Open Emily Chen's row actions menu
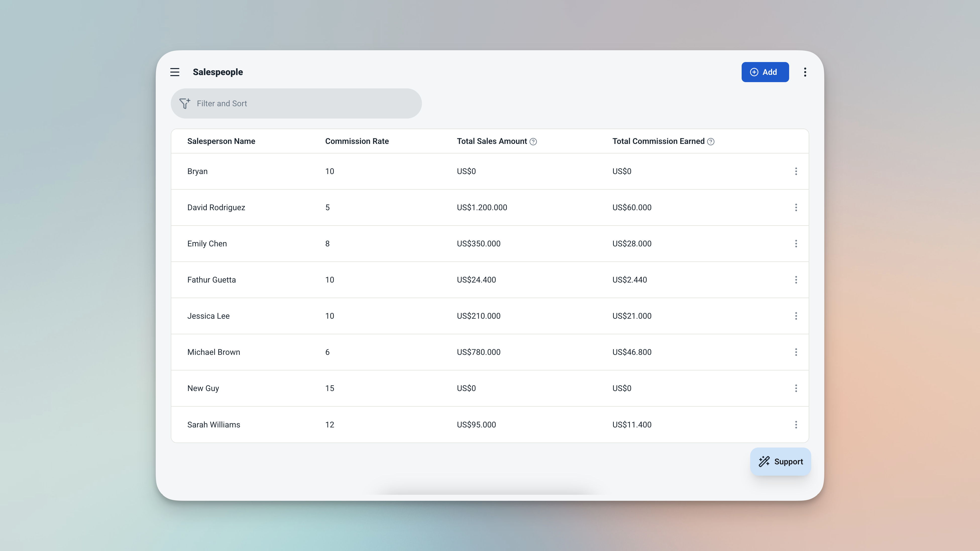Screen dimensions: 980x551 click(x=796, y=244)
